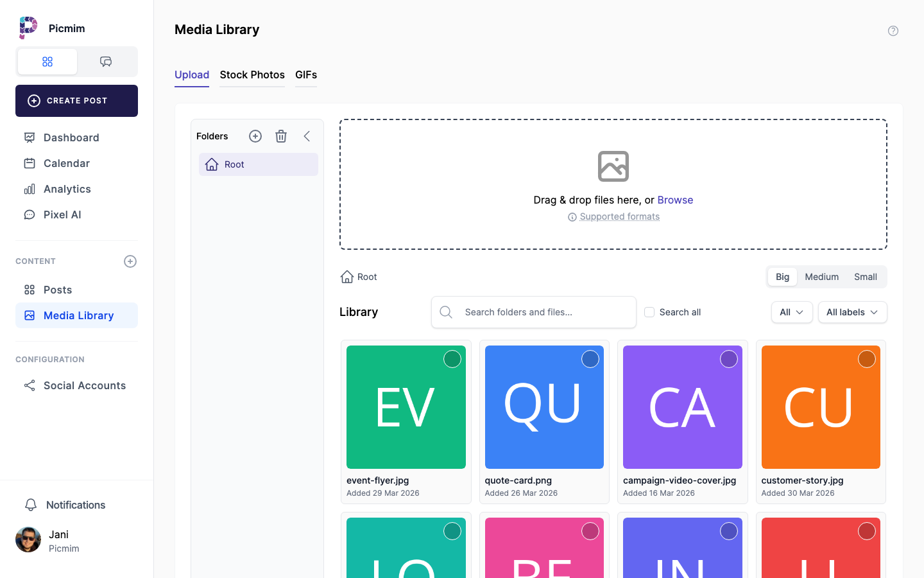Expand the All labels dropdown

pos(852,312)
